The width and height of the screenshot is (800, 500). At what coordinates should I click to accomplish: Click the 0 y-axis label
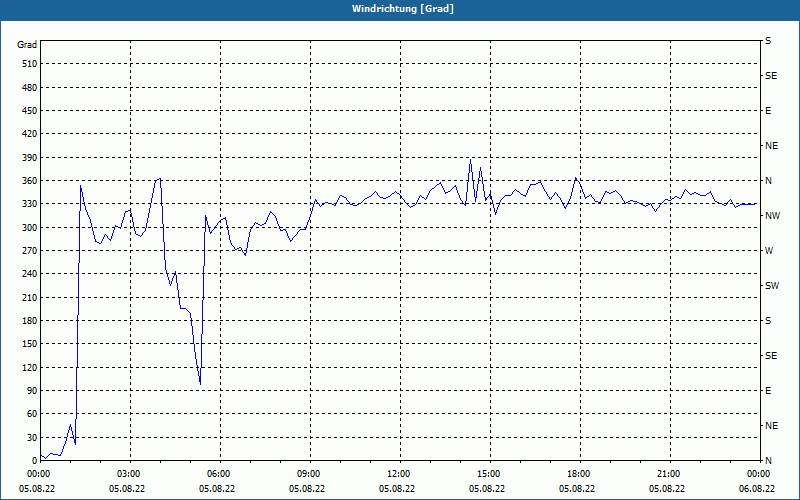pos(34,461)
